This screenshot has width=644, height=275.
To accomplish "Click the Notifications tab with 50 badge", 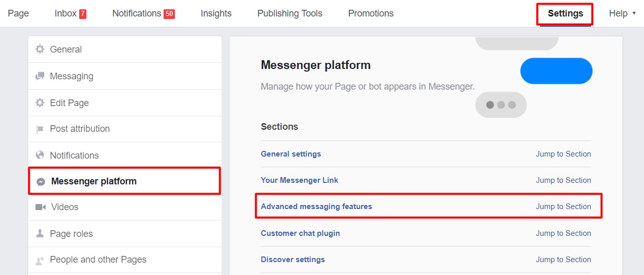I will [x=144, y=13].
